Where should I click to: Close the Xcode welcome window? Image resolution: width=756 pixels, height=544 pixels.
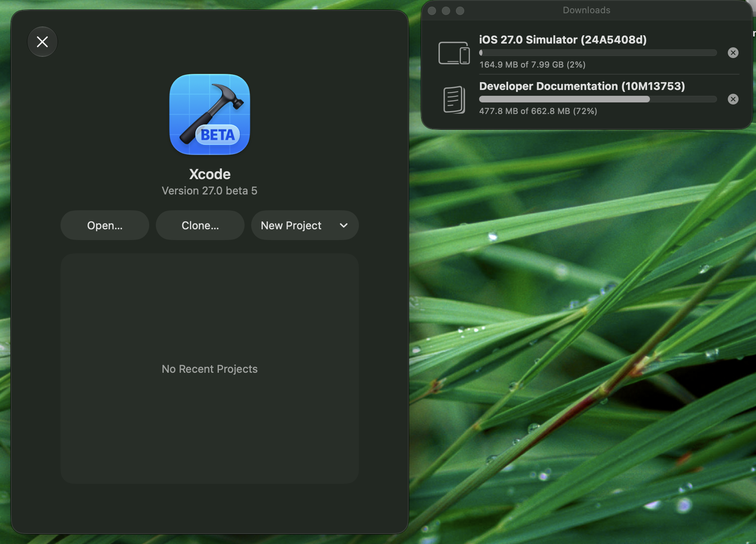[42, 41]
